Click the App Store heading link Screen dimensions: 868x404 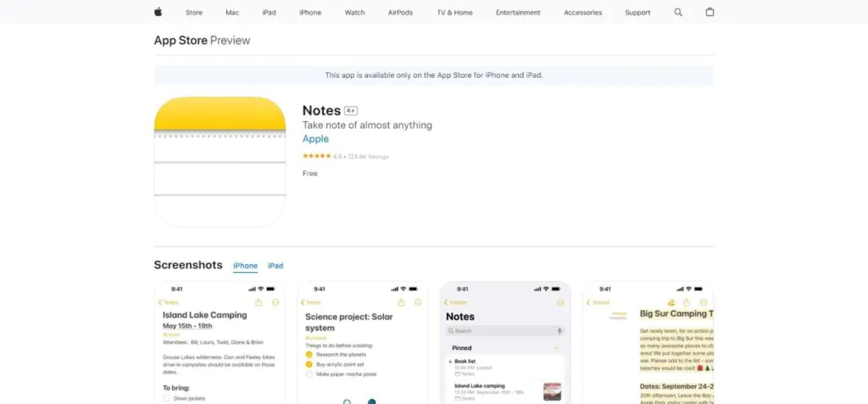(181, 40)
